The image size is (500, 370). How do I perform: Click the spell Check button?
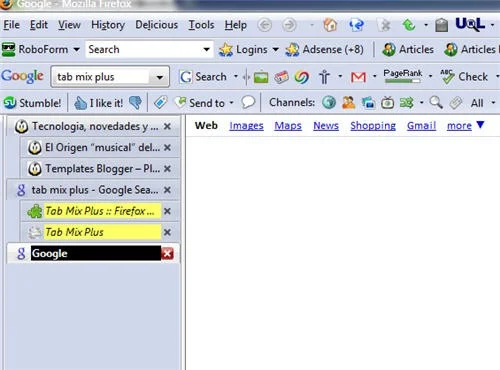point(464,77)
